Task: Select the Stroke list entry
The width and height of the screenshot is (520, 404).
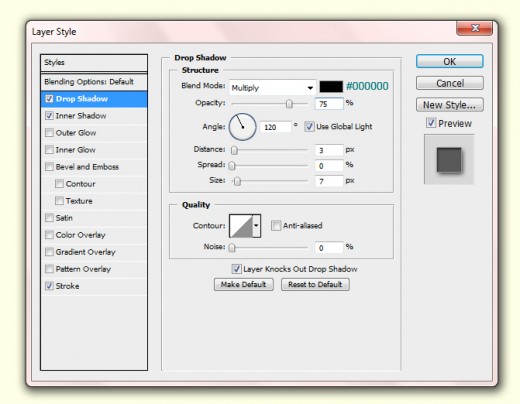Action: point(94,286)
